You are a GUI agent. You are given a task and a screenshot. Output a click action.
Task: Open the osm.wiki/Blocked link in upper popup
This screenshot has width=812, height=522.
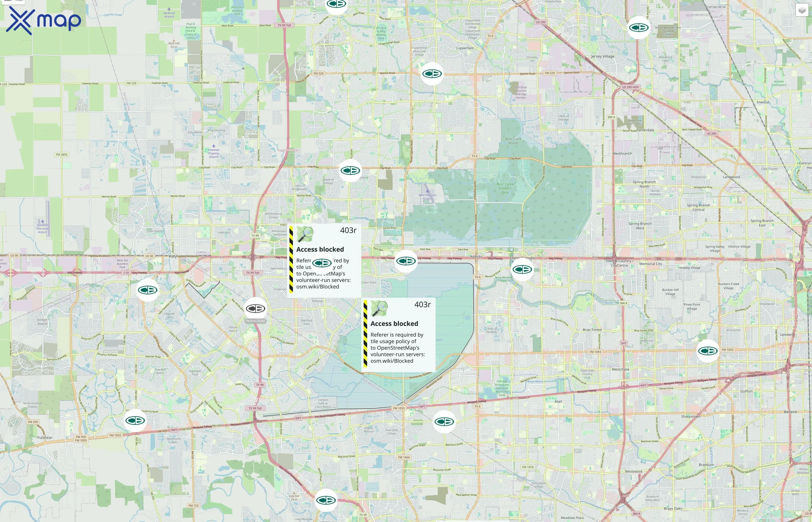(317, 287)
